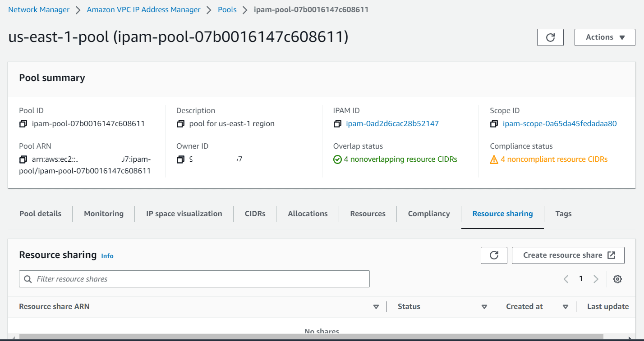Copy the Owner ID value
The width and height of the screenshot is (644, 341).
point(180,159)
